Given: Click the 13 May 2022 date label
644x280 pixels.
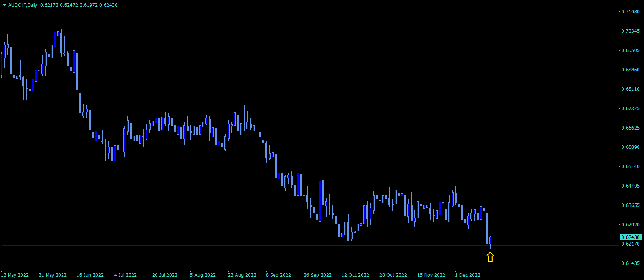Looking at the screenshot, I should click(15, 275).
